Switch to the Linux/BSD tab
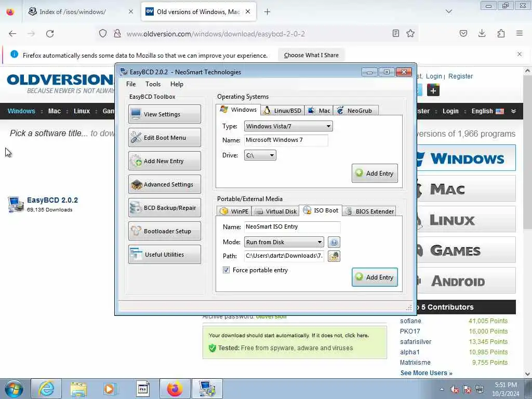The image size is (532, 399). pos(283,111)
